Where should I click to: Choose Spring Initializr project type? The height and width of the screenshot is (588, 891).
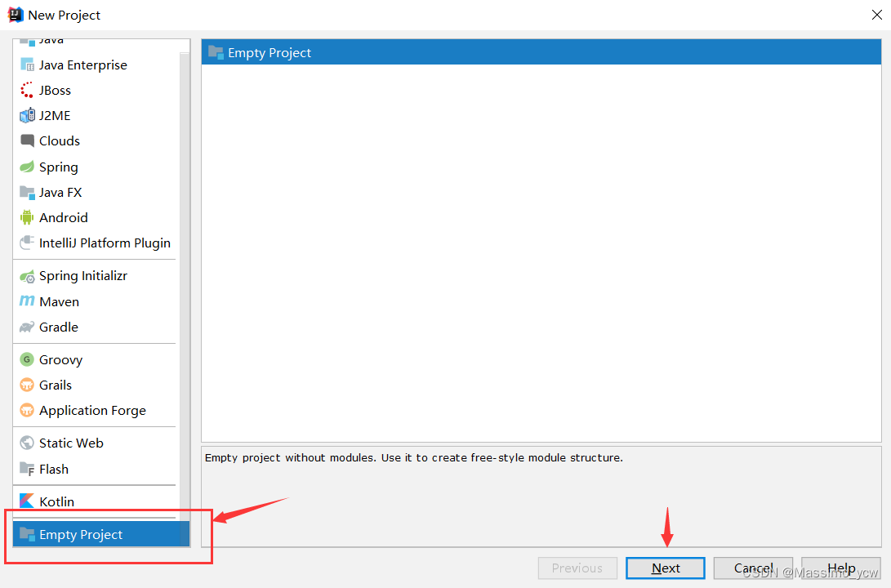click(95, 276)
